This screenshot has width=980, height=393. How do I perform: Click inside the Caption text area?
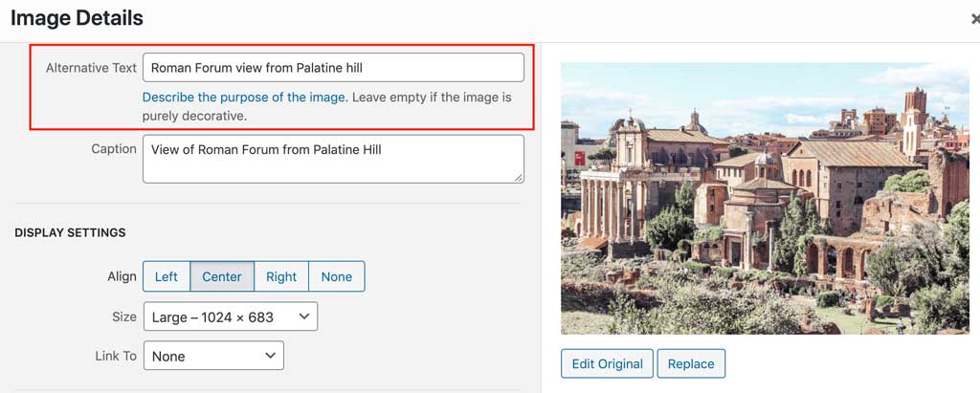pyautogui.click(x=332, y=159)
